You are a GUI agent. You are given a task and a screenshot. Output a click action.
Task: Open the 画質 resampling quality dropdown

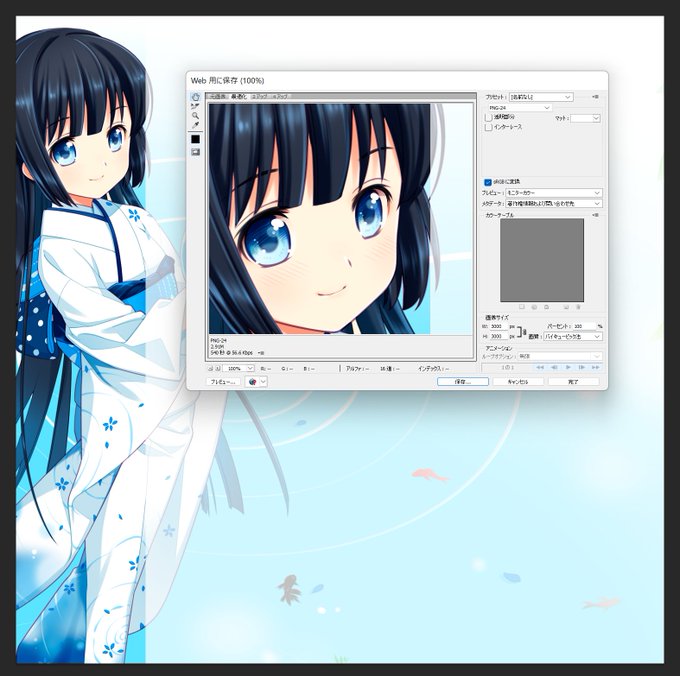pyautogui.click(x=572, y=336)
